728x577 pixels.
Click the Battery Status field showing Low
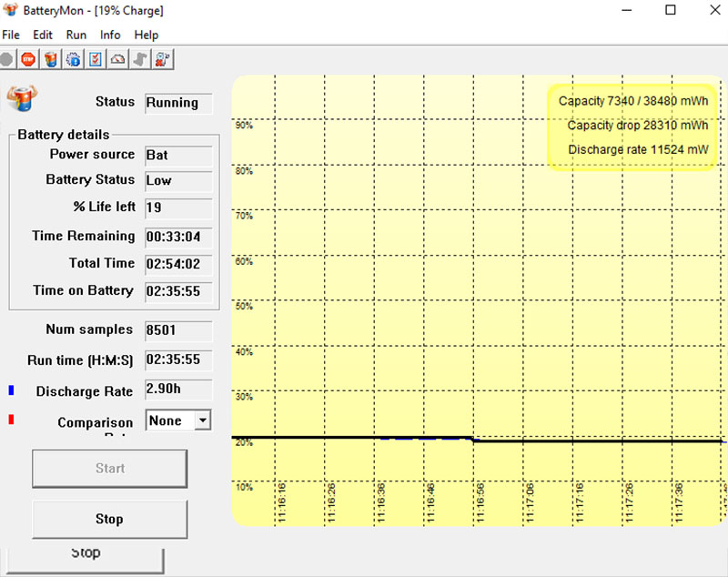point(178,181)
